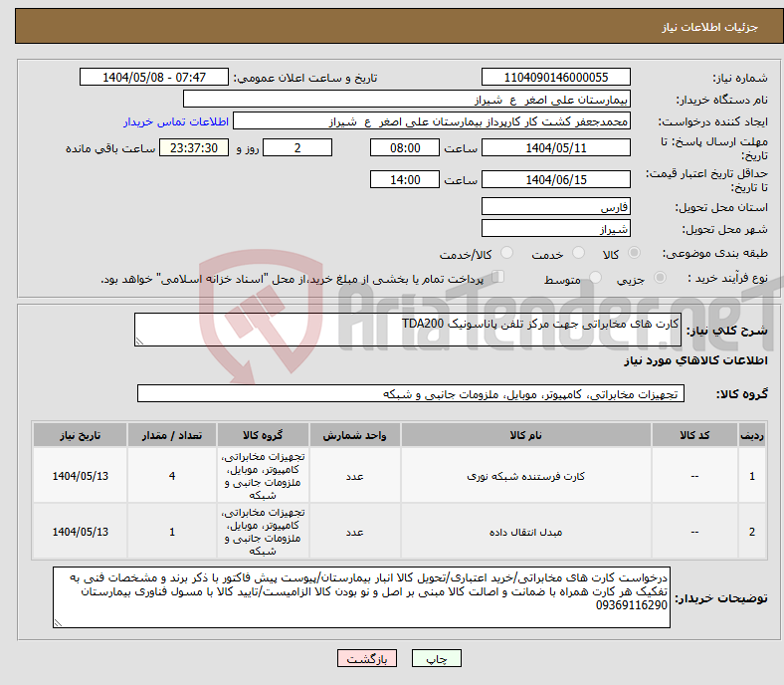
Task: Click the item name کارت فرستنده شبکه نوری
Action: pyautogui.click(x=525, y=476)
